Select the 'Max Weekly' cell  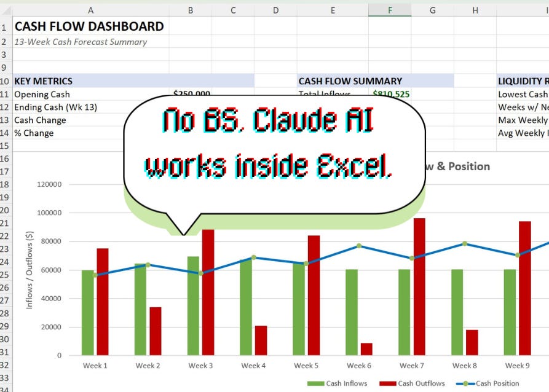coord(523,120)
